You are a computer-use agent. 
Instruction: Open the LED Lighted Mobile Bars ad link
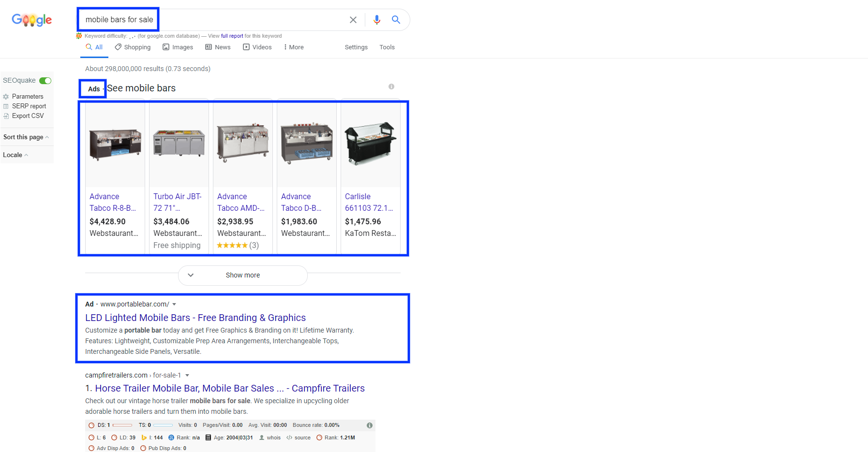pyautogui.click(x=195, y=318)
